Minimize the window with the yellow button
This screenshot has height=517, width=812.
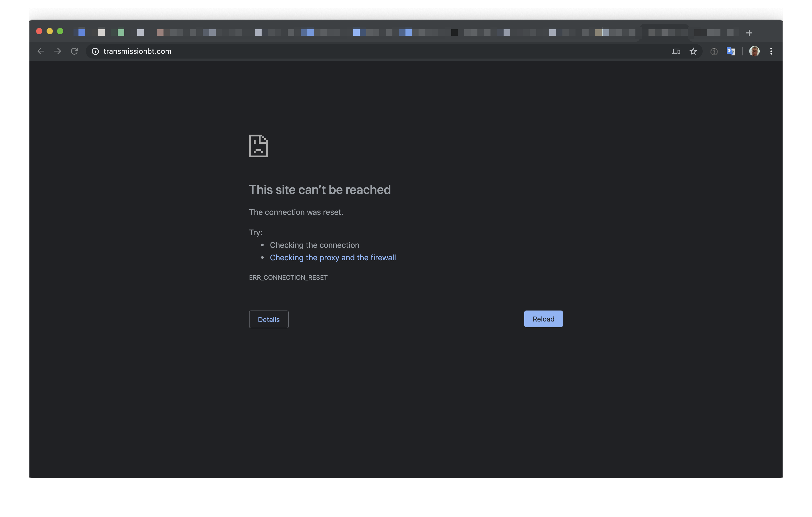tap(49, 31)
